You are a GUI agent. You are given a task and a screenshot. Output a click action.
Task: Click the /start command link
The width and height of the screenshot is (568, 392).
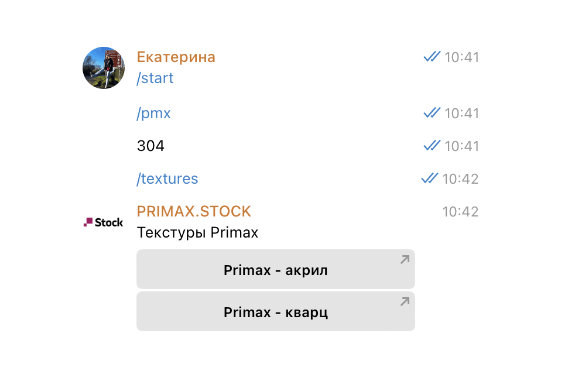click(x=155, y=78)
